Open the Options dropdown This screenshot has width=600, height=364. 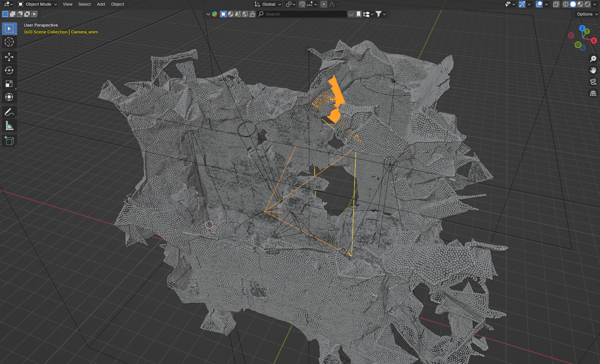[x=587, y=14]
